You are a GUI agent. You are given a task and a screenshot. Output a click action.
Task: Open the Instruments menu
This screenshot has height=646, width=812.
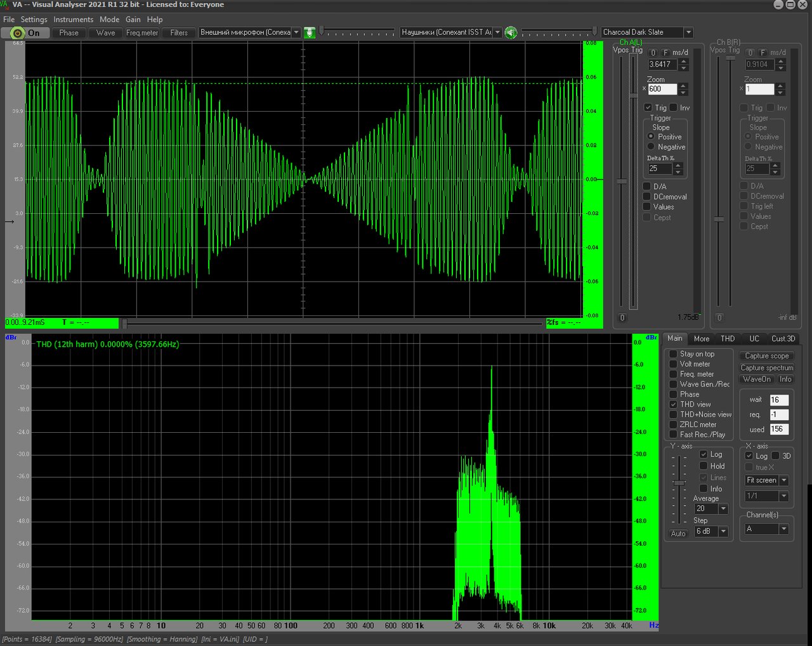click(73, 20)
